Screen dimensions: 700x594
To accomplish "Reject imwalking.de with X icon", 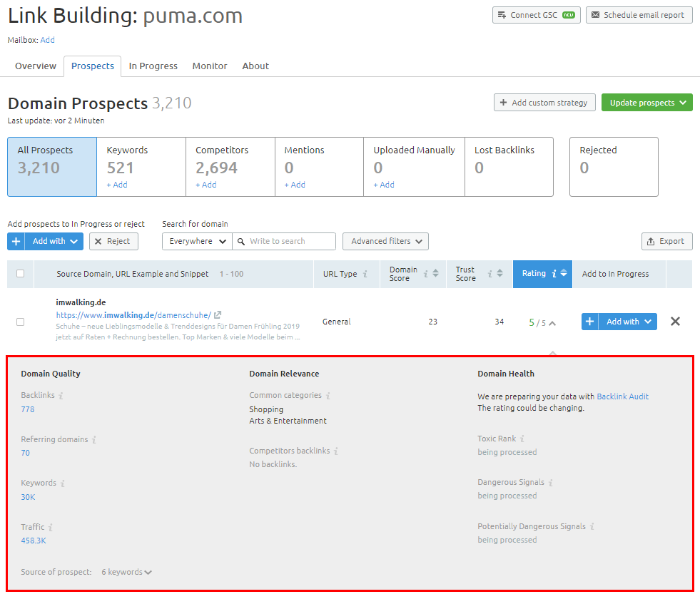I will pyautogui.click(x=676, y=322).
